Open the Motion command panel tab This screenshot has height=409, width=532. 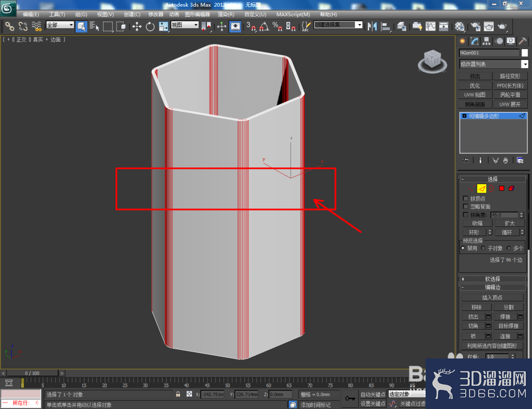pos(499,41)
